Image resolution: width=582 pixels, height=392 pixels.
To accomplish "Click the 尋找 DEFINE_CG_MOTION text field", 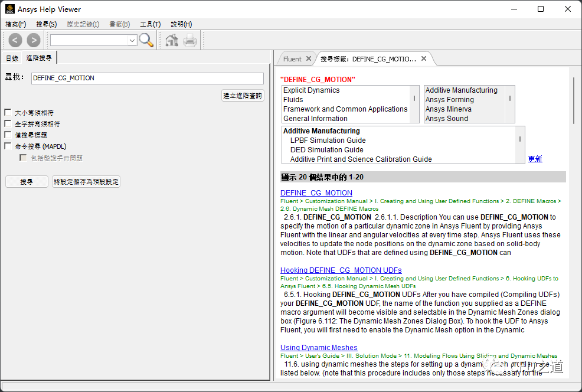I will 148,78.
